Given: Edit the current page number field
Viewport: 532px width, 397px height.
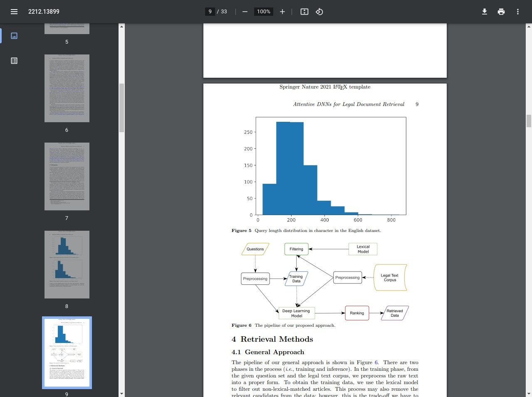Looking at the screenshot, I should (x=210, y=12).
